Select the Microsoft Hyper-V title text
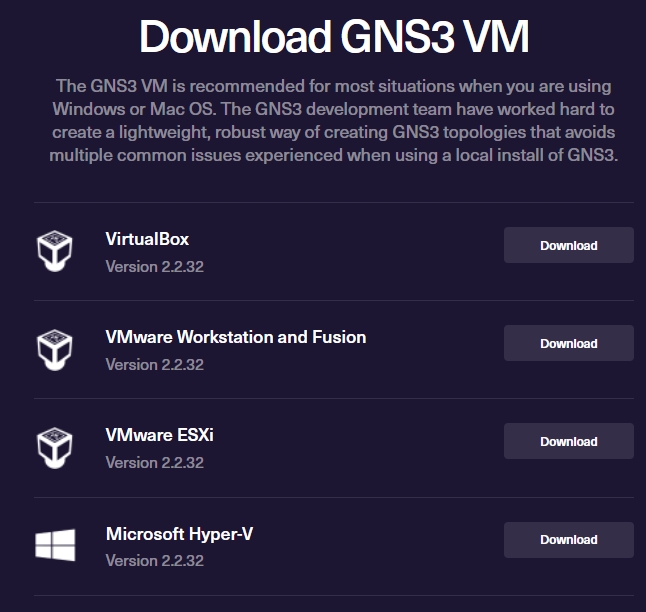Viewport: 646px width, 612px height. point(179,534)
